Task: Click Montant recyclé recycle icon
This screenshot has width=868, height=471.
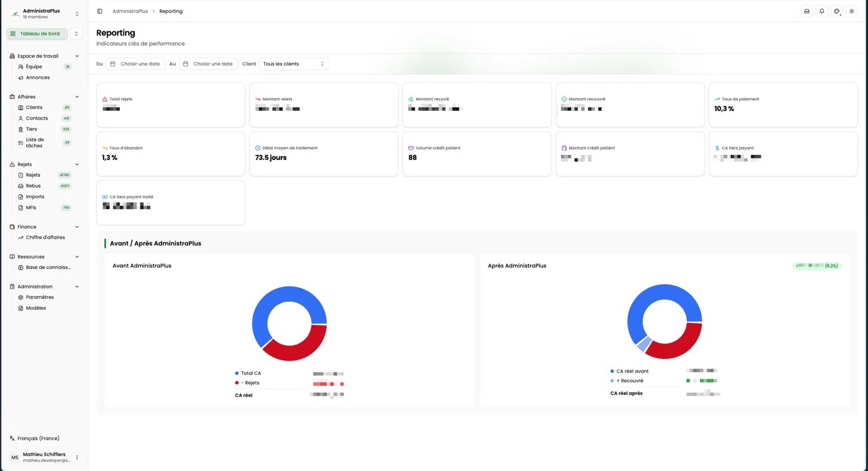Action: (411, 99)
